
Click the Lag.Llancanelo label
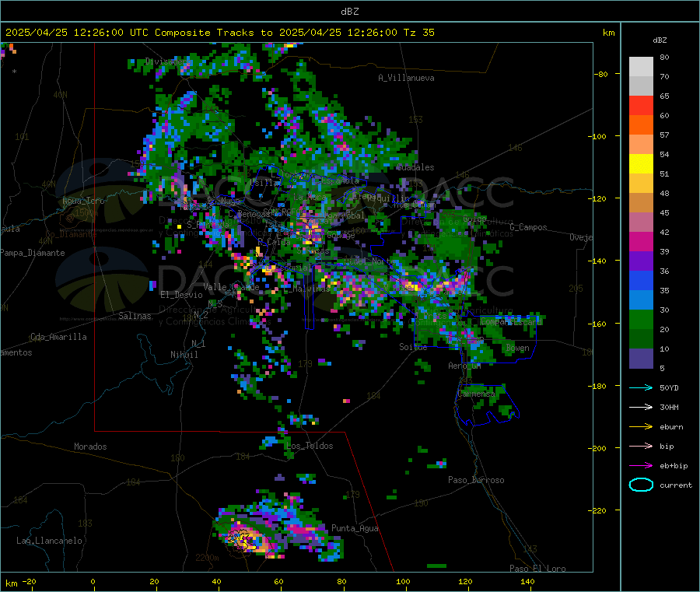(49, 541)
